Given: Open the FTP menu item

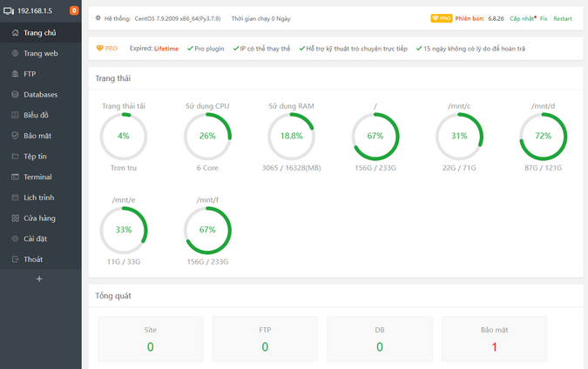Looking at the screenshot, I should [40, 74].
